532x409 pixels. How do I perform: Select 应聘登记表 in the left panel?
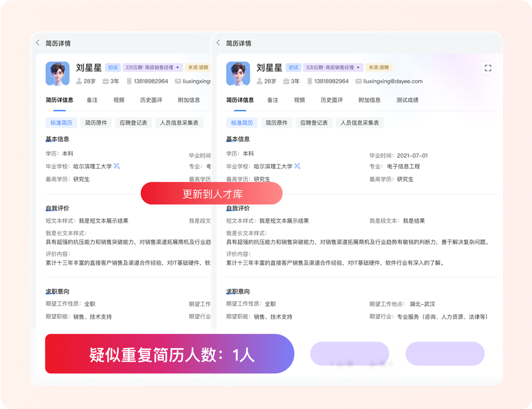click(133, 123)
